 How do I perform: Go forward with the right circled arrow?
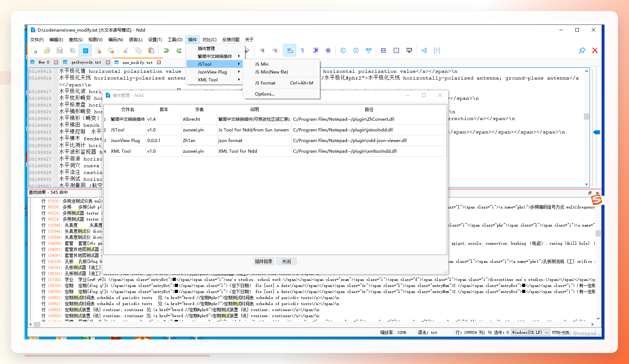coord(356,50)
